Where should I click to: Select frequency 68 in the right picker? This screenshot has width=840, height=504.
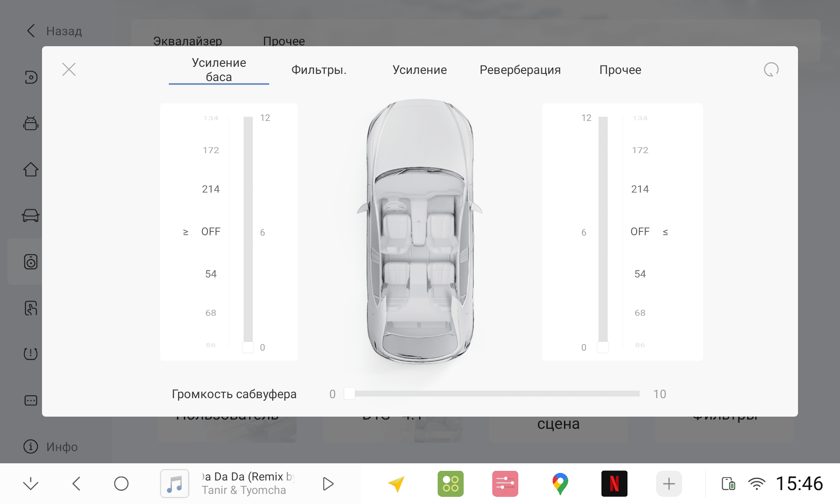[640, 312]
